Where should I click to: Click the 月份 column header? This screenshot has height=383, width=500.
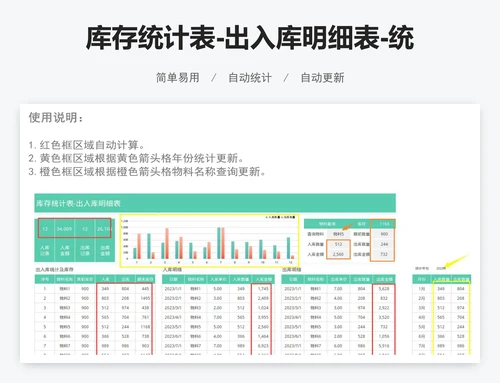click(422, 279)
